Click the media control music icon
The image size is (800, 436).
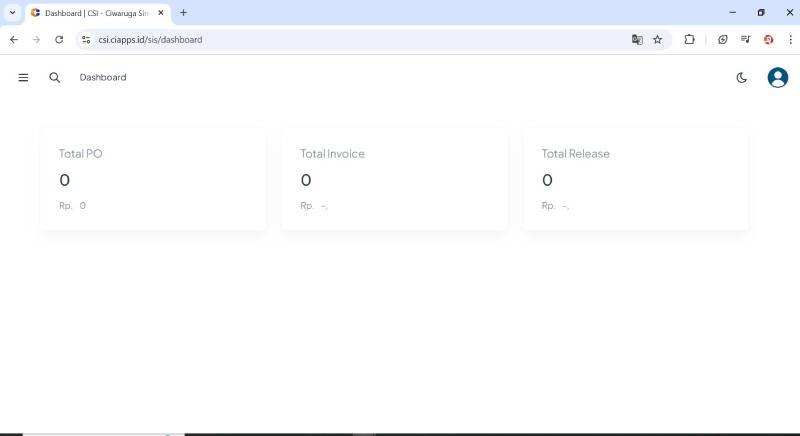[746, 39]
